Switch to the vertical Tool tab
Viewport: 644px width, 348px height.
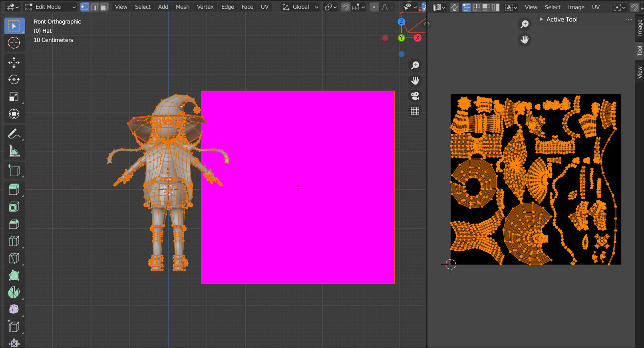point(640,51)
